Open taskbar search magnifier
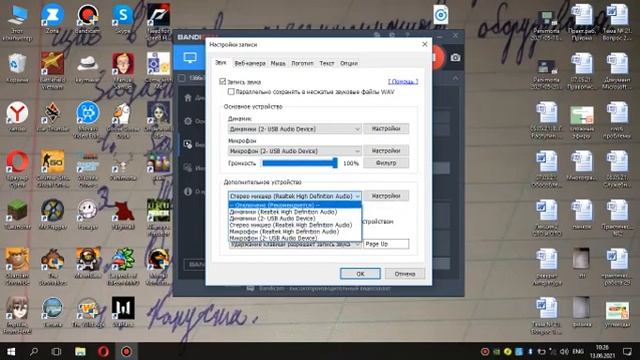The image size is (640, 360). click(34, 351)
